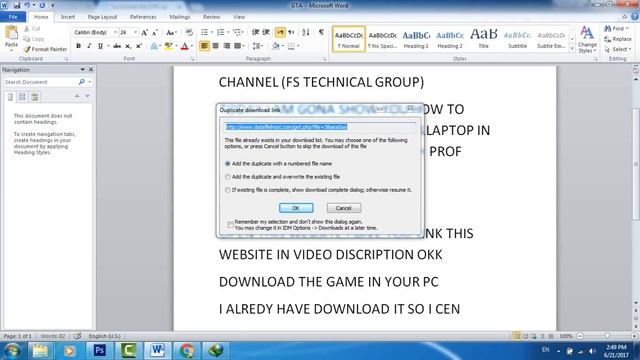
Task: Center the text
Action: [215, 46]
